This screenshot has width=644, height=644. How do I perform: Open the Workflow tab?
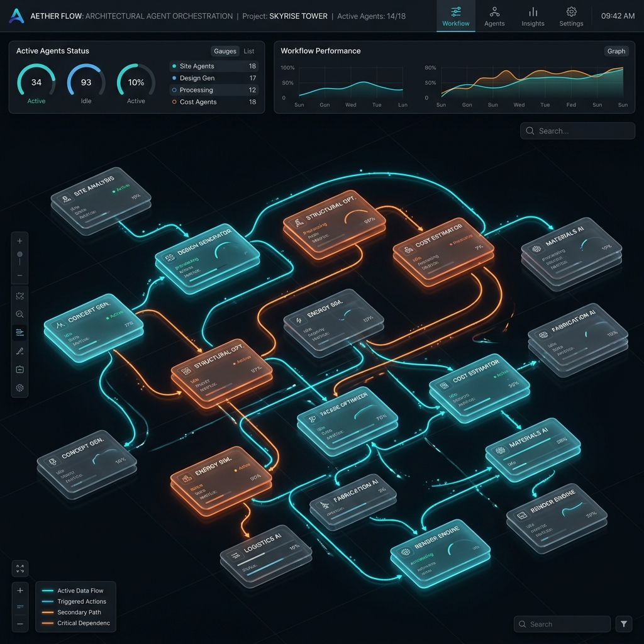pyautogui.click(x=455, y=16)
